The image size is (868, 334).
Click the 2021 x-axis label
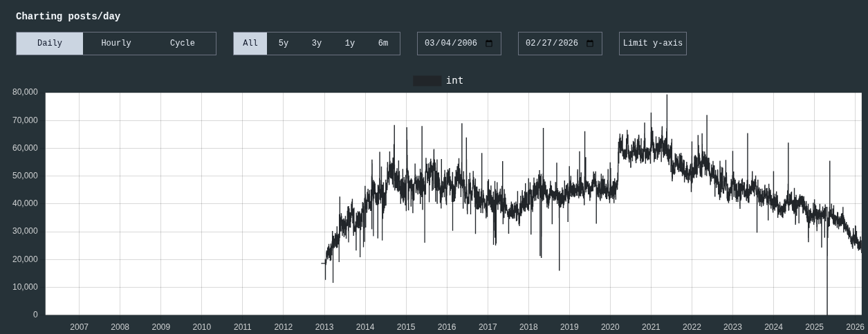pos(651,327)
